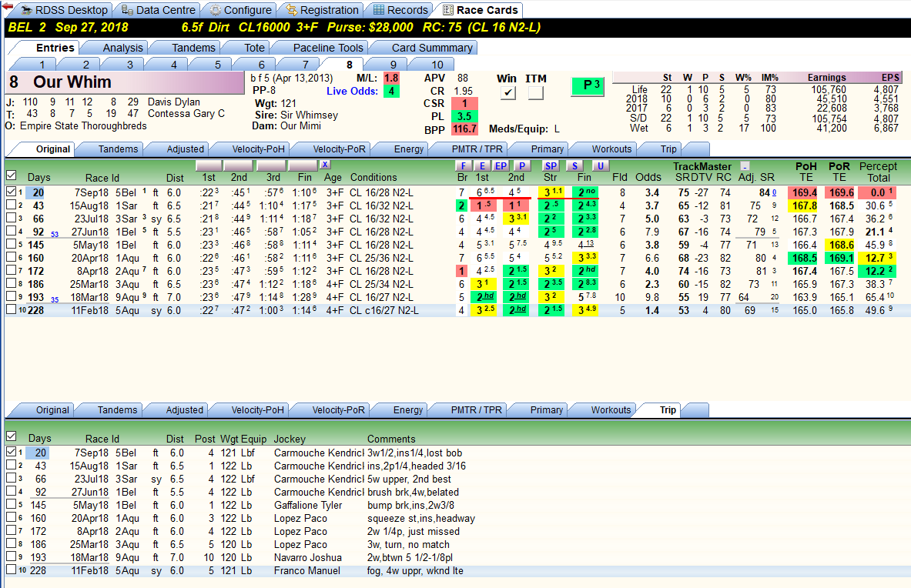Click the horse name Our Whim
Image resolution: width=911 pixels, height=588 pixels.
[72, 82]
